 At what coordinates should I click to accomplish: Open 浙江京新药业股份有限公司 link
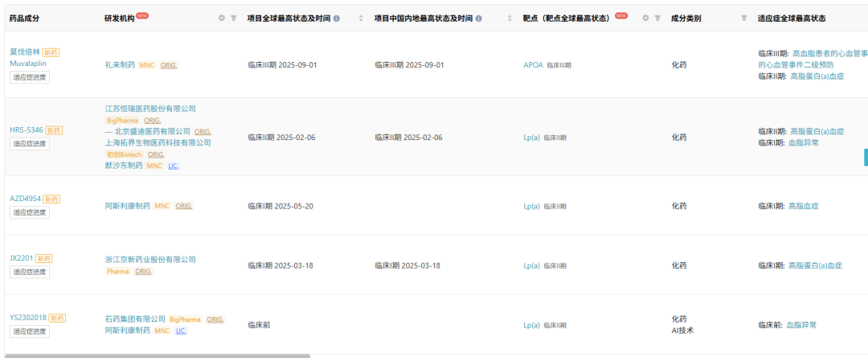150,259
